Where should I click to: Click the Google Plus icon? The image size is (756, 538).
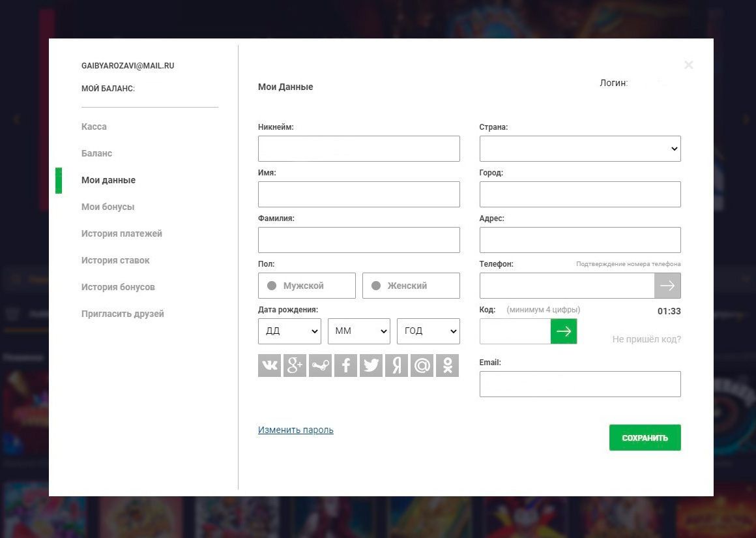(295, 366)
